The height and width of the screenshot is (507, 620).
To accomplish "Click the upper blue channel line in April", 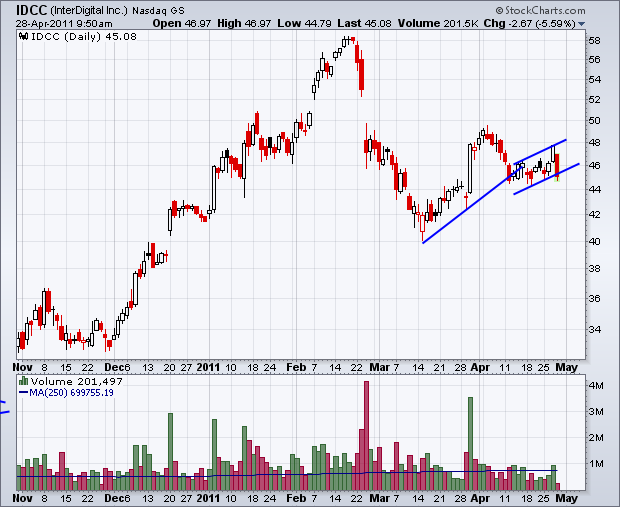I will point(540,151).
